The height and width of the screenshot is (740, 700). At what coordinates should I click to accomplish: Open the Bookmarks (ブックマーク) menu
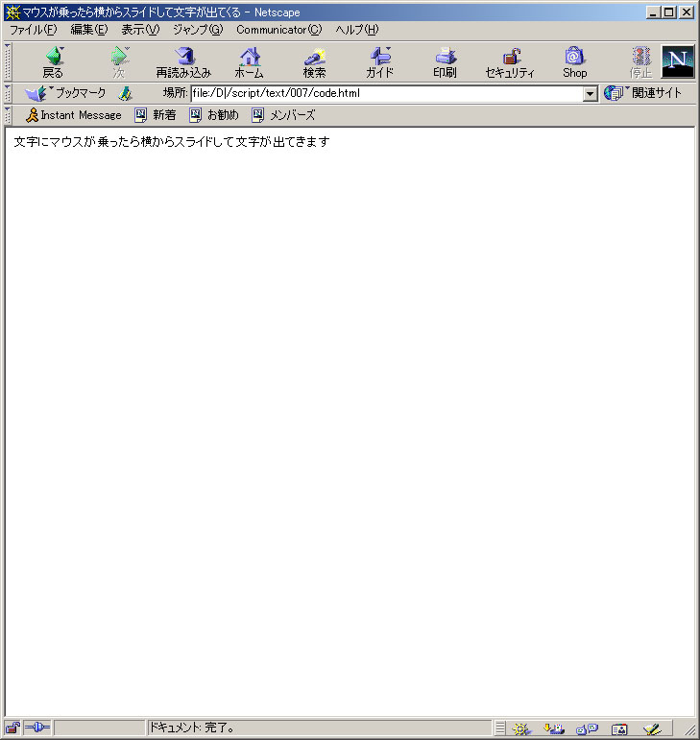65,93
